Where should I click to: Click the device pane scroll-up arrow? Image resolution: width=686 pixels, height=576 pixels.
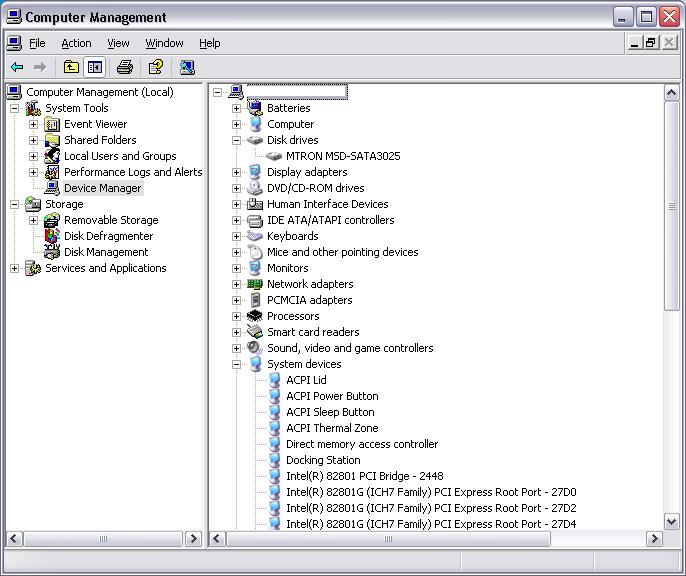click(x=672, y=93)
